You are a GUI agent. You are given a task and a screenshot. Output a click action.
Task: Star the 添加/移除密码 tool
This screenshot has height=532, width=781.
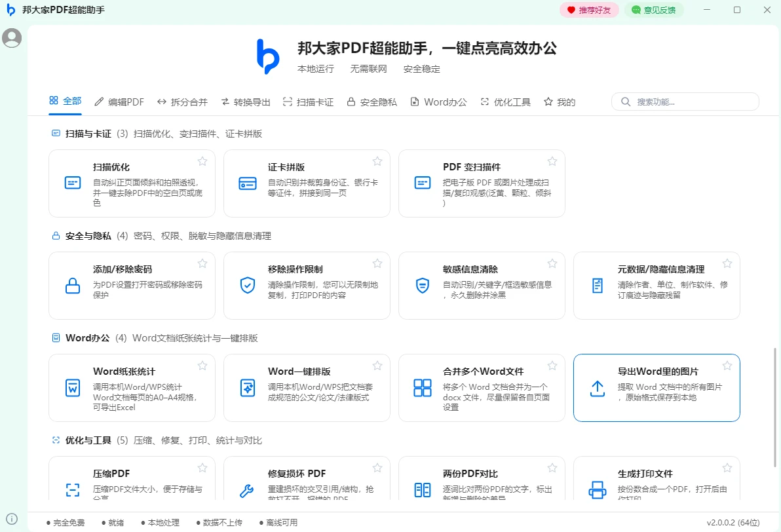coord(202,263)
